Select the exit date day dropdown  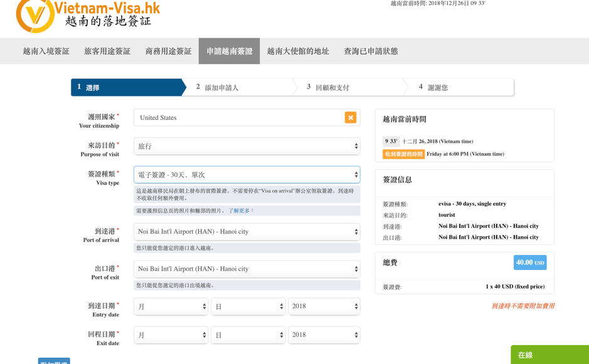click(x=248, y=335)
